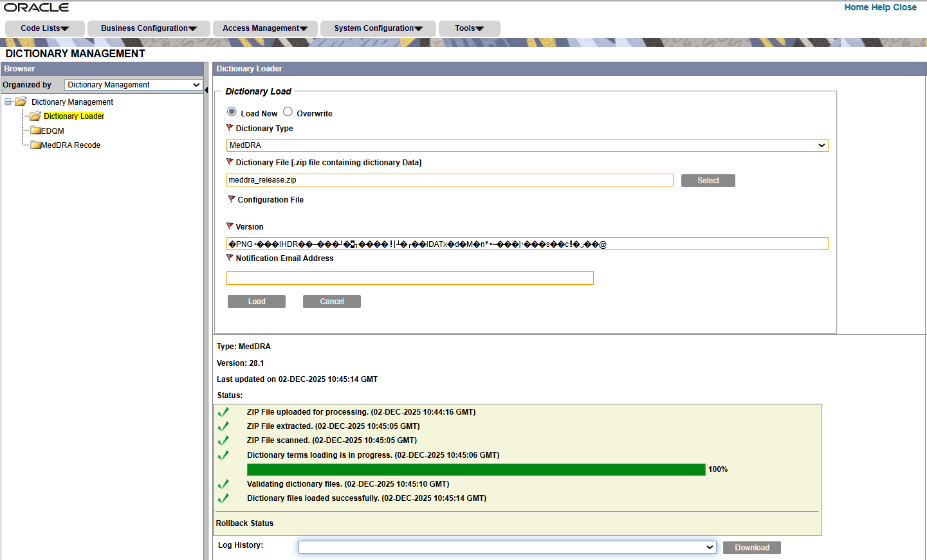Click the red flag beside Notification Email Address
The width and height of the screenshot is (927, 560).
pos(230,257)
